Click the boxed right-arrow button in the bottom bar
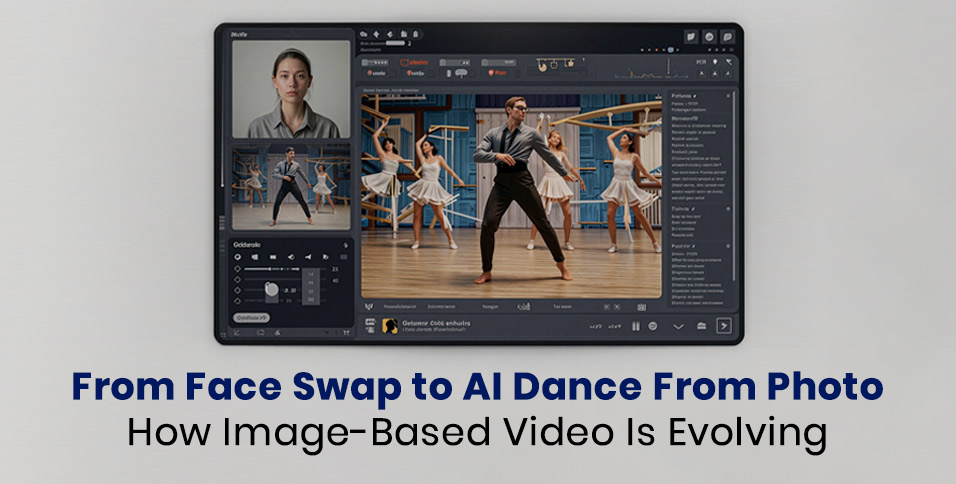956x484 pixels. [724, 326]
